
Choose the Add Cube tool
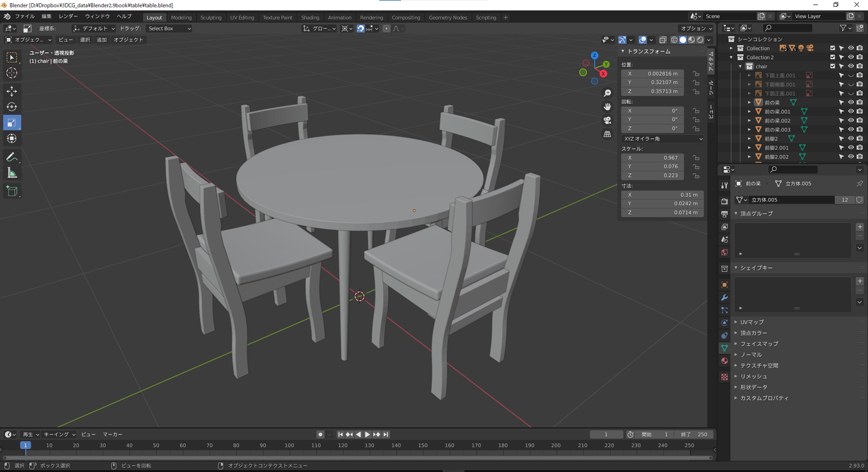[12, 192]
